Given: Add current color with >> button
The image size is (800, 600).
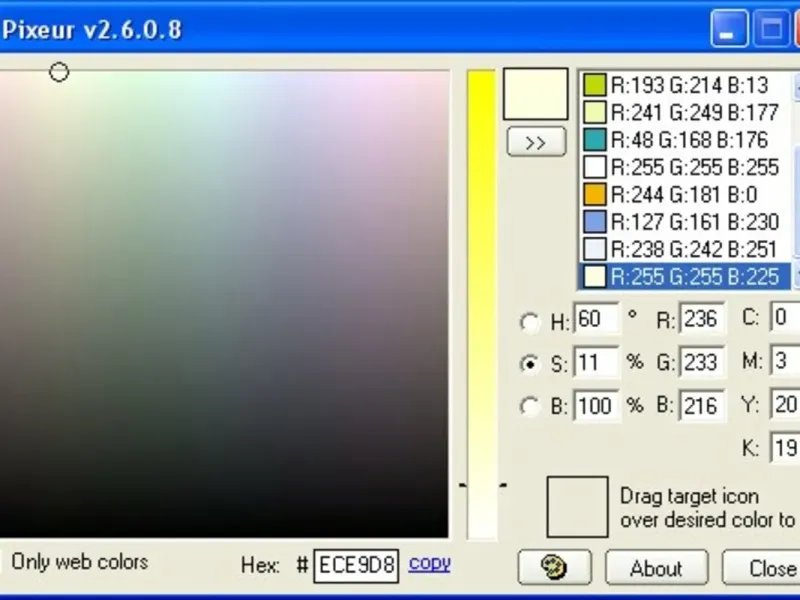Looking at the screenshot, I should (536, 142).
